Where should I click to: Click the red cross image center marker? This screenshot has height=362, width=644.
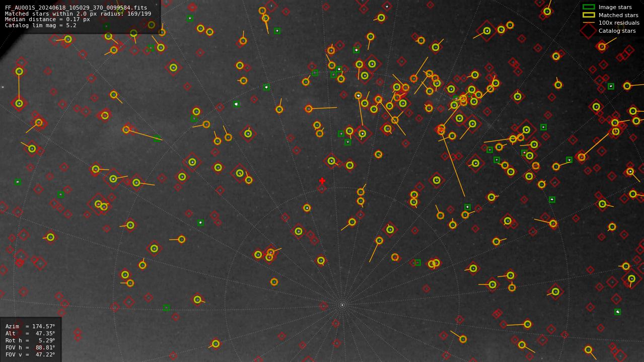[322, 181]
